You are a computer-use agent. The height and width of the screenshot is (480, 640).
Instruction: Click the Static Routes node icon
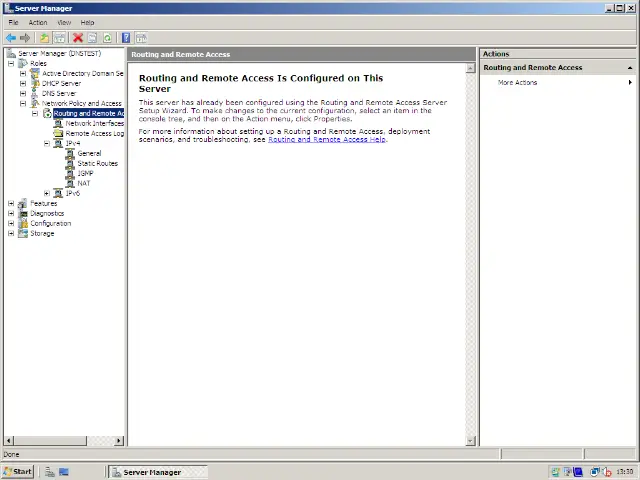click(71, 163)
